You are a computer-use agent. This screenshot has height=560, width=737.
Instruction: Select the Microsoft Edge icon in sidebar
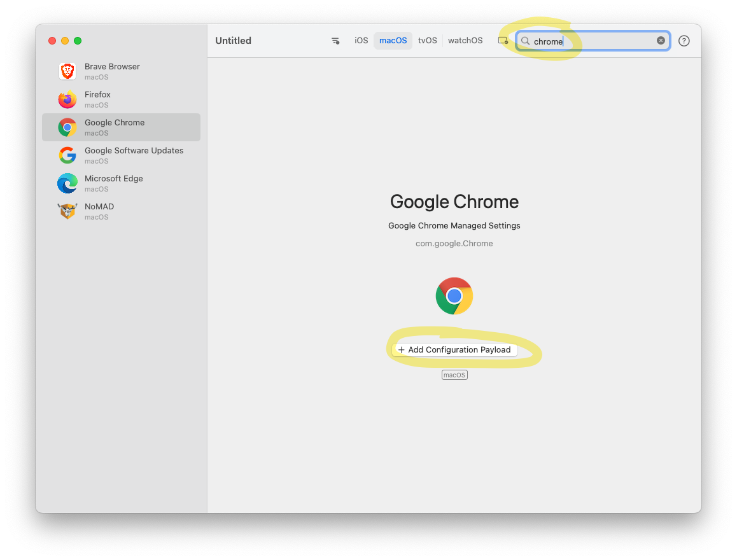67,183
